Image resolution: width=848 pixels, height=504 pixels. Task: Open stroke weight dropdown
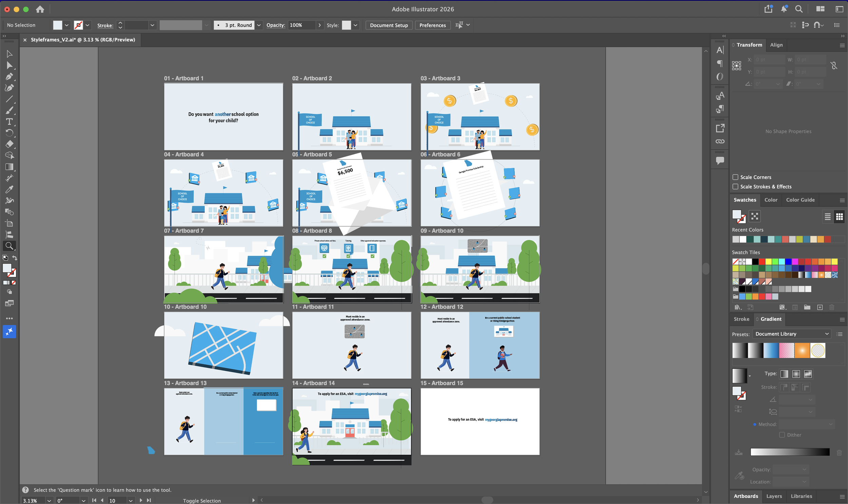pos(153,25)
